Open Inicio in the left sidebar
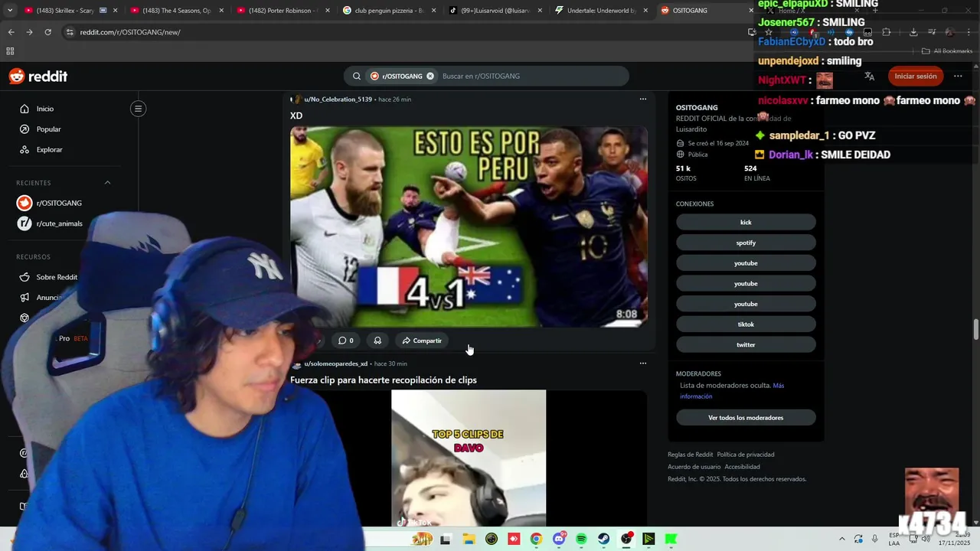 click(x=45, y=109)
